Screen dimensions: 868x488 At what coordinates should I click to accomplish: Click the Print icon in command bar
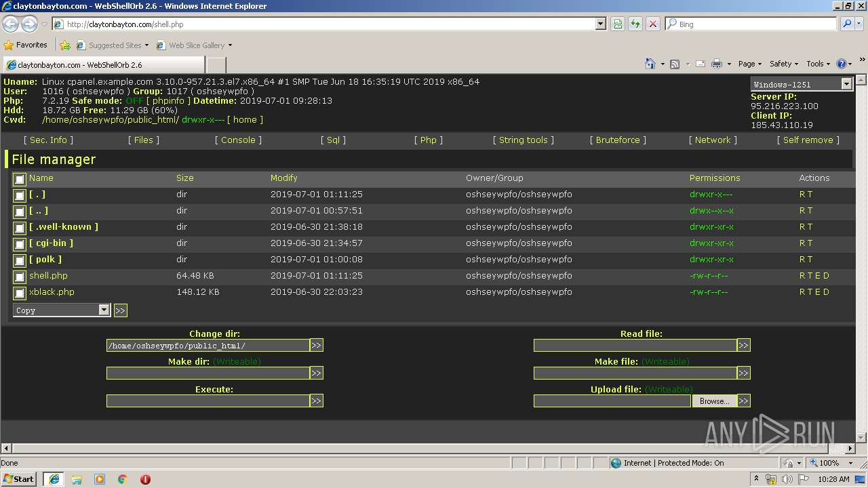[x=717, y=64]
